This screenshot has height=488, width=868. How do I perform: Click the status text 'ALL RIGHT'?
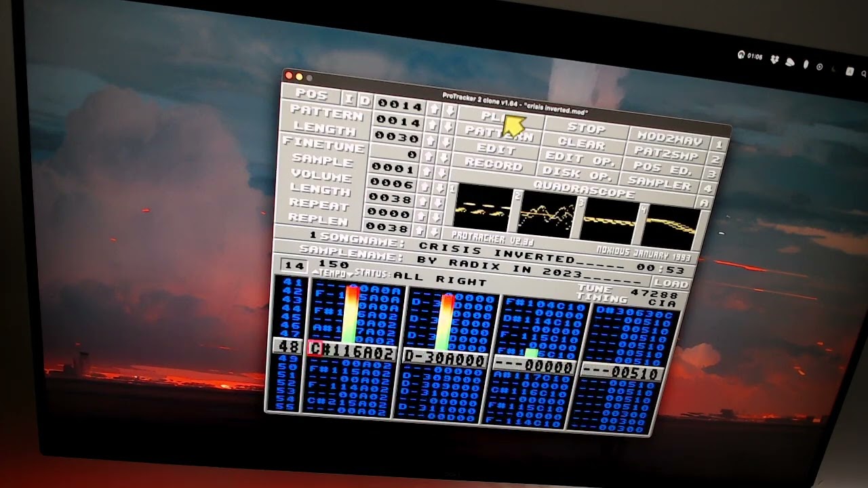point(440,279)
